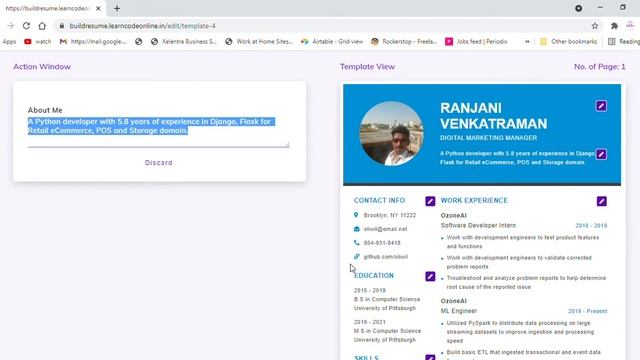This screenshot has width=640, height=360.
Task: Open the globe-icon bookmark after Gmail
Action: (139, 42)
